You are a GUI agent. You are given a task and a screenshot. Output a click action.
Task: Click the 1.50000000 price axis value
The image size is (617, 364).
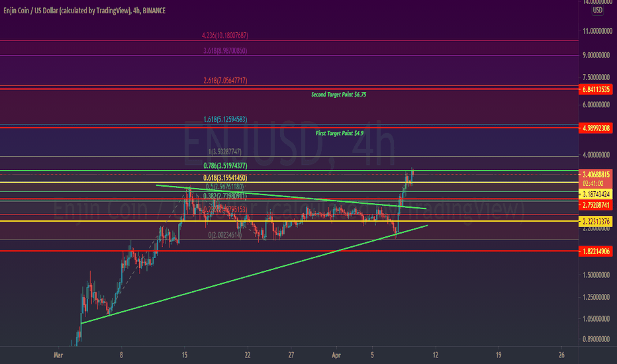597,275
